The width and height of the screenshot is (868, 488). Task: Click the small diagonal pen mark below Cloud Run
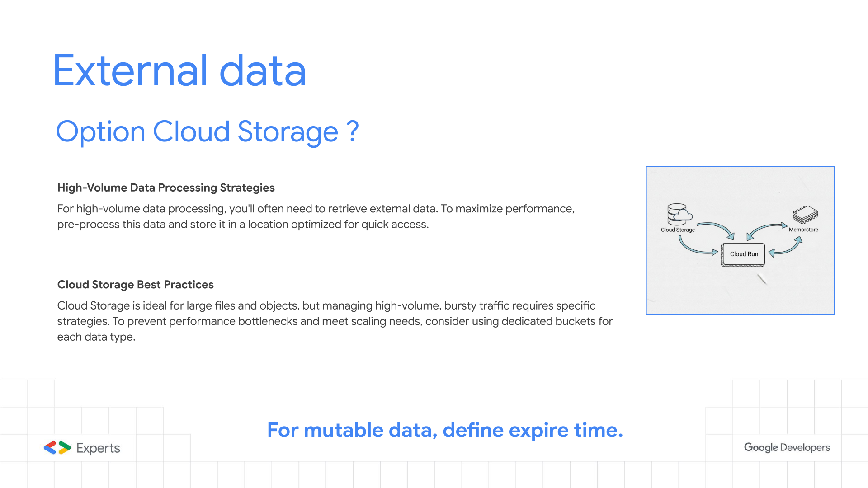click(x=762, y=280)
